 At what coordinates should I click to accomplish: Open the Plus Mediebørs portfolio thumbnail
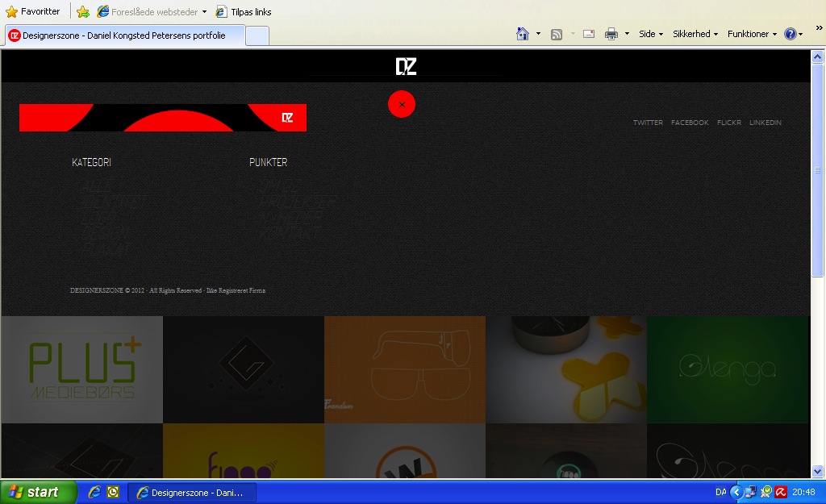coord(82,369)
